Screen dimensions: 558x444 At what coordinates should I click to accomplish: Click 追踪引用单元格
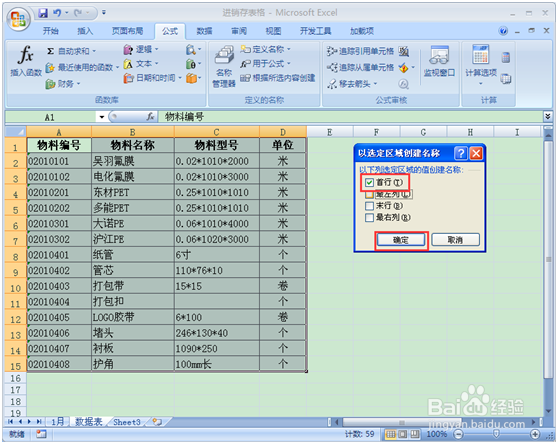click(x=360, y=51)
